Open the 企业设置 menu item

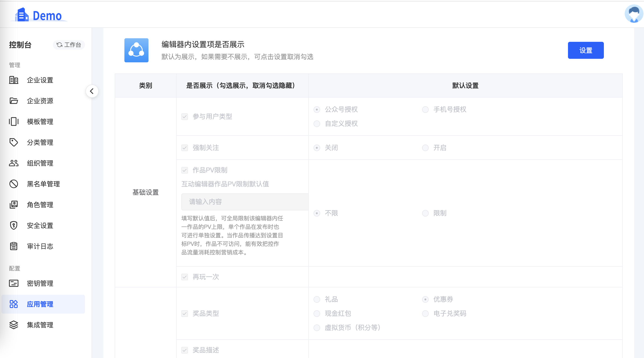pyautogui.click(x=43, y=80)
